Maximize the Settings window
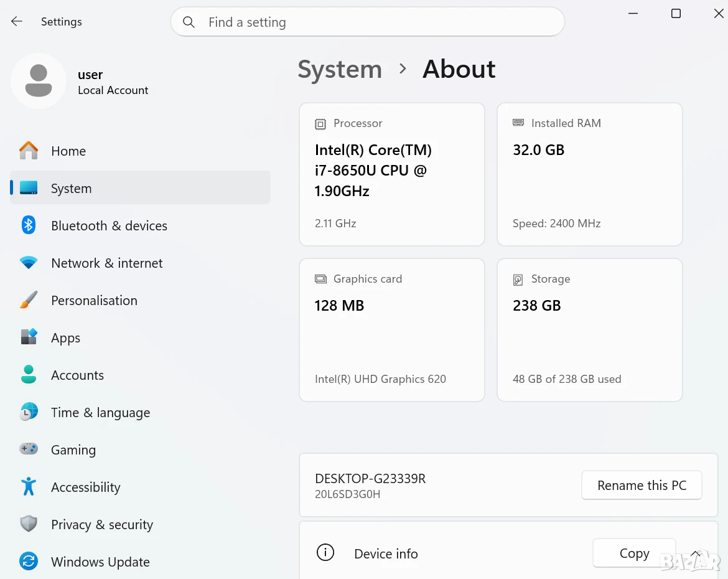This screenshot has height=579, width=728. 676,14
